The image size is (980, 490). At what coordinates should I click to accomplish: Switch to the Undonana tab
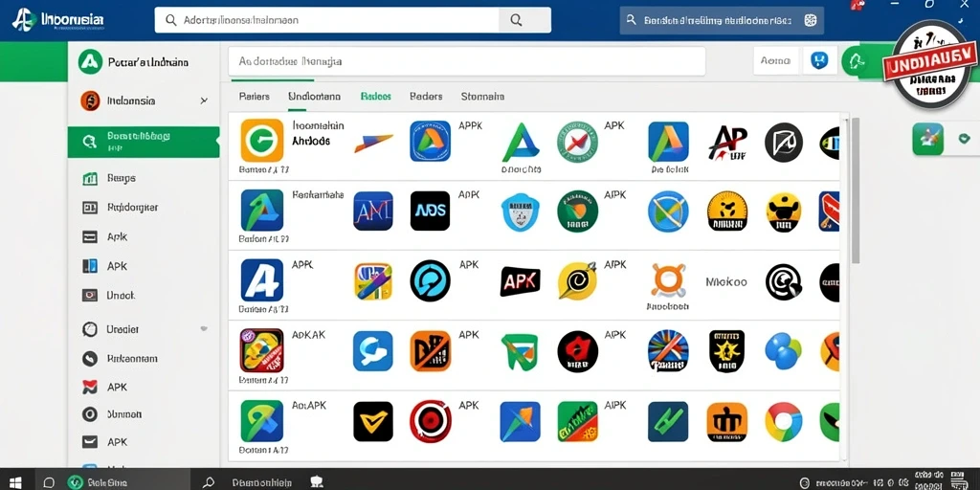[x=314, y=97]
